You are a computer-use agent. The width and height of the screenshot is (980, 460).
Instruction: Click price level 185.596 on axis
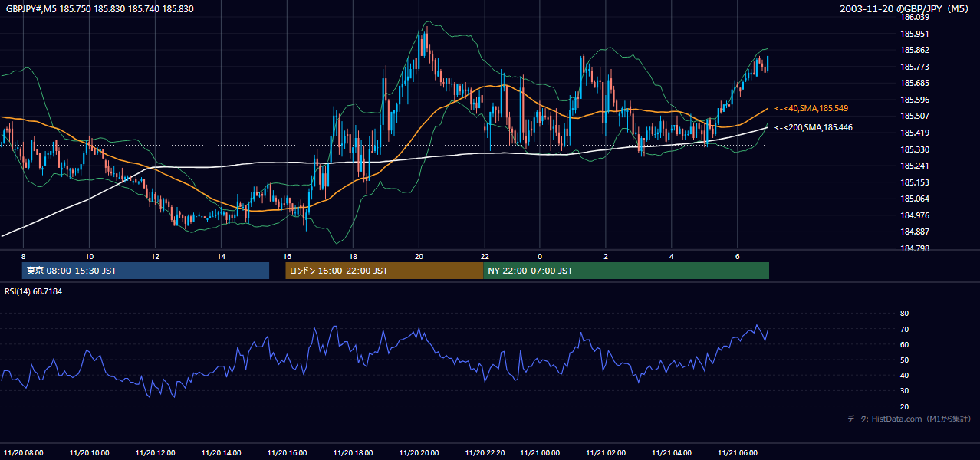click(x=915, y=100)
